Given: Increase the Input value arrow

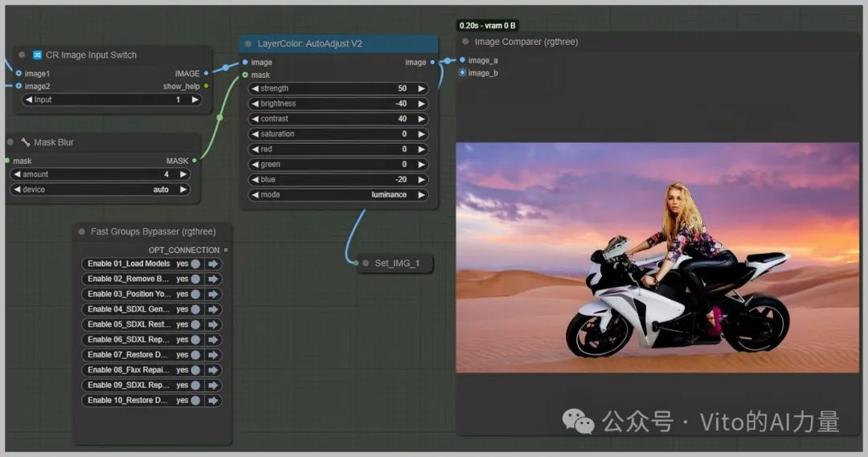Looking at the screenshot, I should (x=194, y=100).
